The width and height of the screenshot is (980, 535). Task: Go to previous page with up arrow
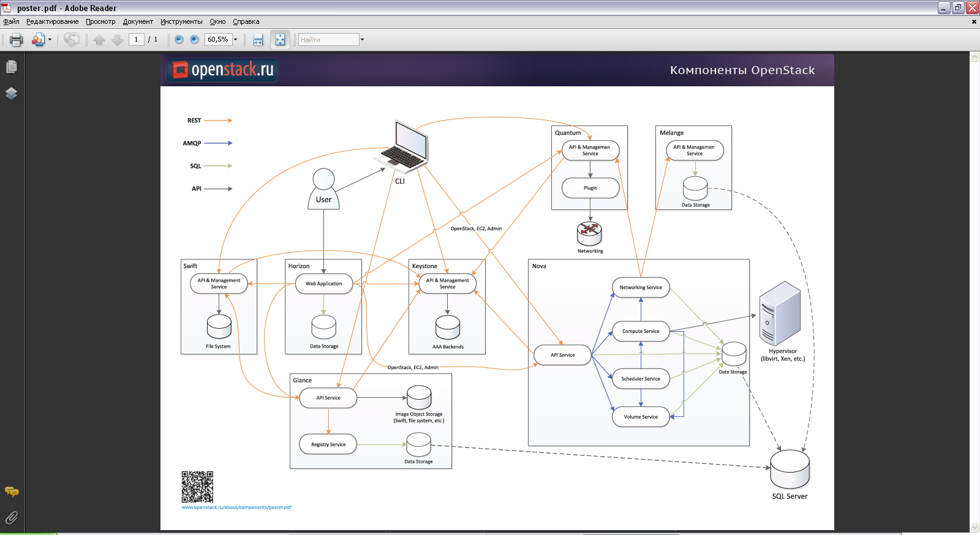(99, 40)
